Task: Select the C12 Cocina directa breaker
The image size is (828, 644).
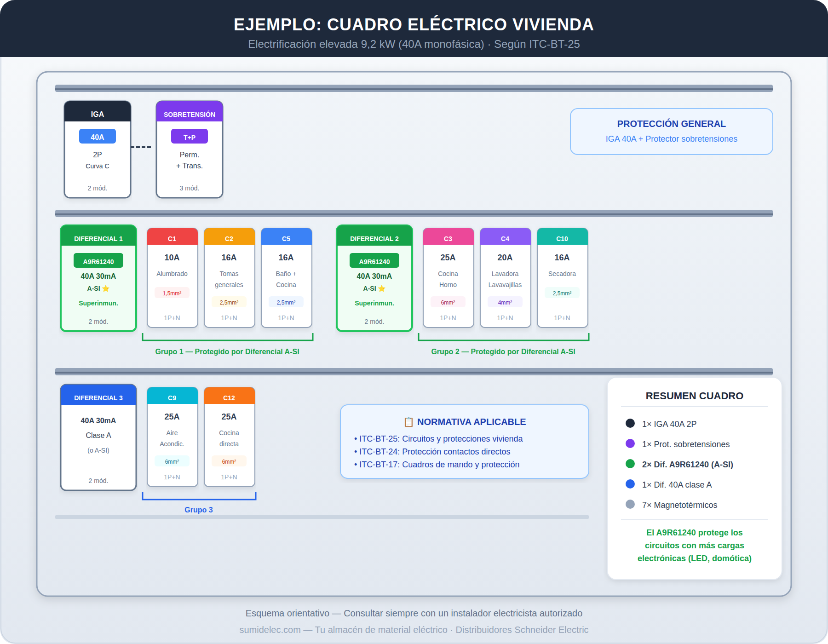Action: pyautogui.click(x=229, y=437)
